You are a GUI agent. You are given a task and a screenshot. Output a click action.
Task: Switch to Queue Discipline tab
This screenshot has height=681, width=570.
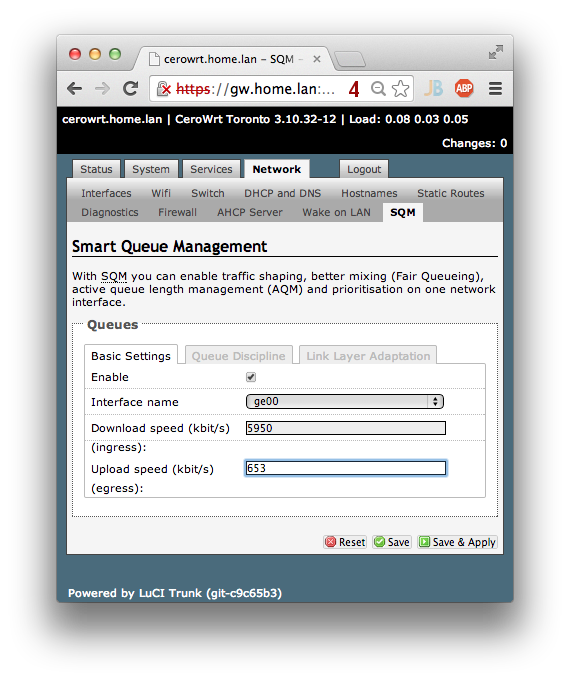[x=239, y=356]
